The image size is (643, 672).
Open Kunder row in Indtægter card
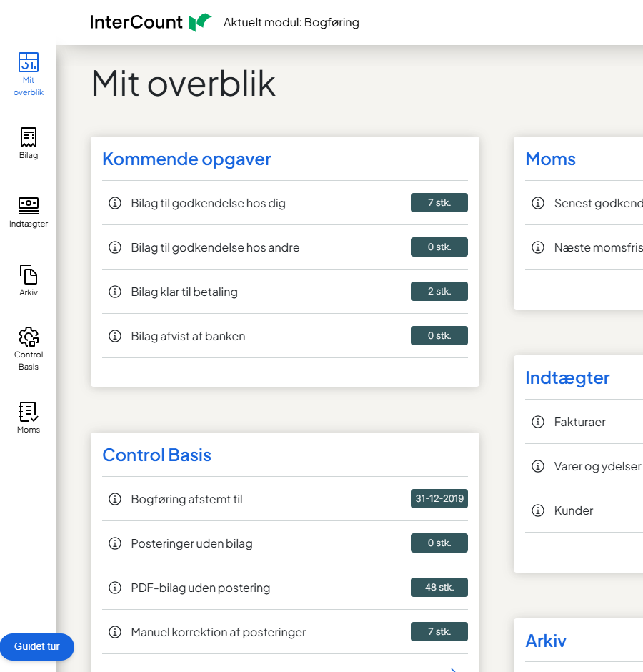[574, 510]
